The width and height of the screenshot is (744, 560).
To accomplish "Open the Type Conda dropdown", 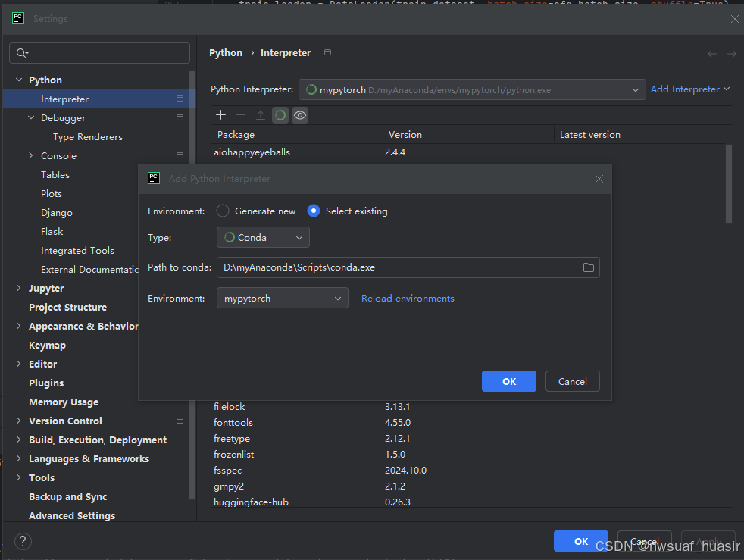I will (x=264, y=238).
